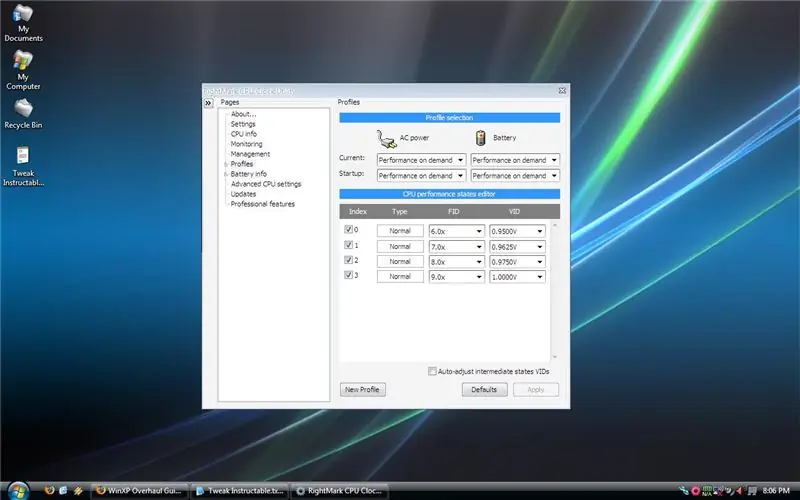
Task: Uncheck the performance state index 3 checkbox
Action: (348, 275)
